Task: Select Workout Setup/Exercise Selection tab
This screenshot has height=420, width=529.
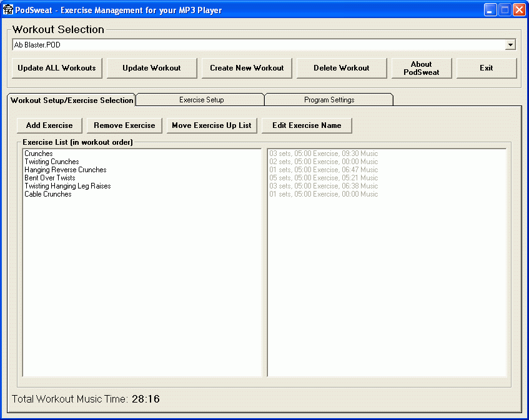Action: coord(72,100)
